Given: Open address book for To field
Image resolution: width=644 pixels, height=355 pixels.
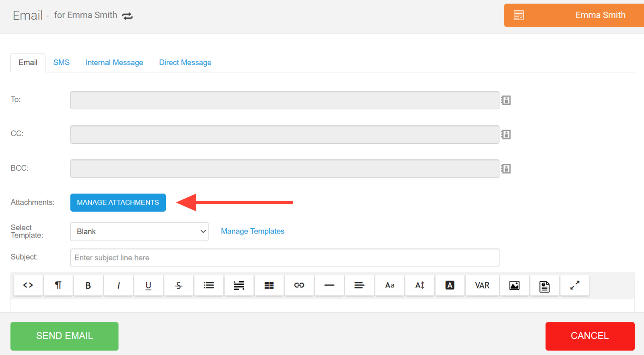Looking at the screenshot, I should point(506,100).
